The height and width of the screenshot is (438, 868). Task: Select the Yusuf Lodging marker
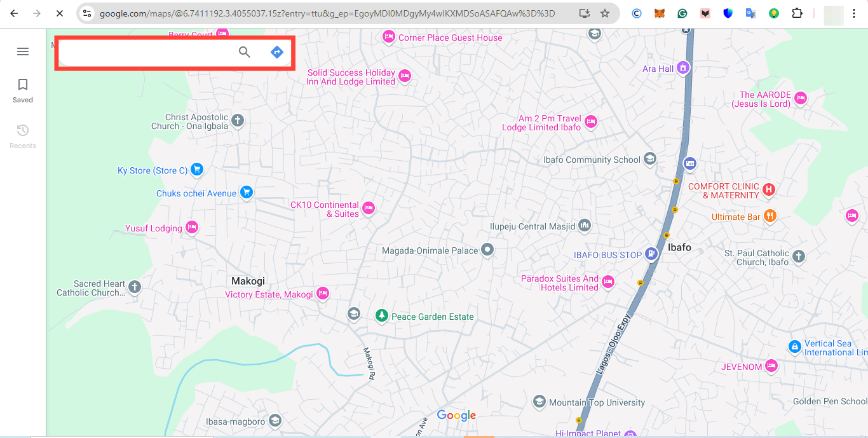(192, 227)
